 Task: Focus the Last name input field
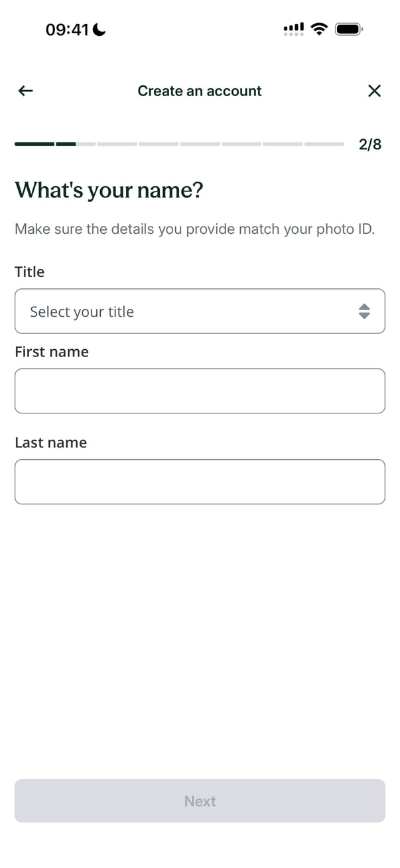tap(199, 482)
